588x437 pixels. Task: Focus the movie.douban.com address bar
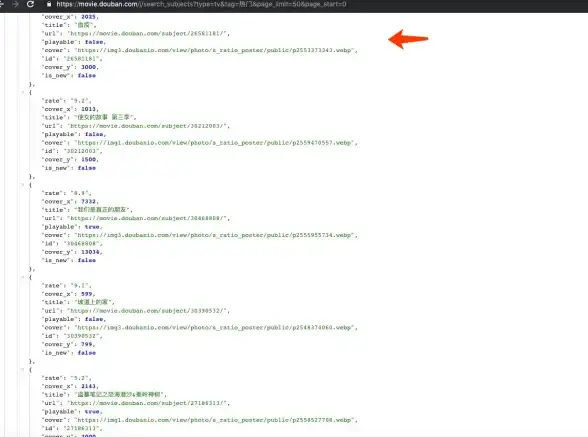point(201,5)
